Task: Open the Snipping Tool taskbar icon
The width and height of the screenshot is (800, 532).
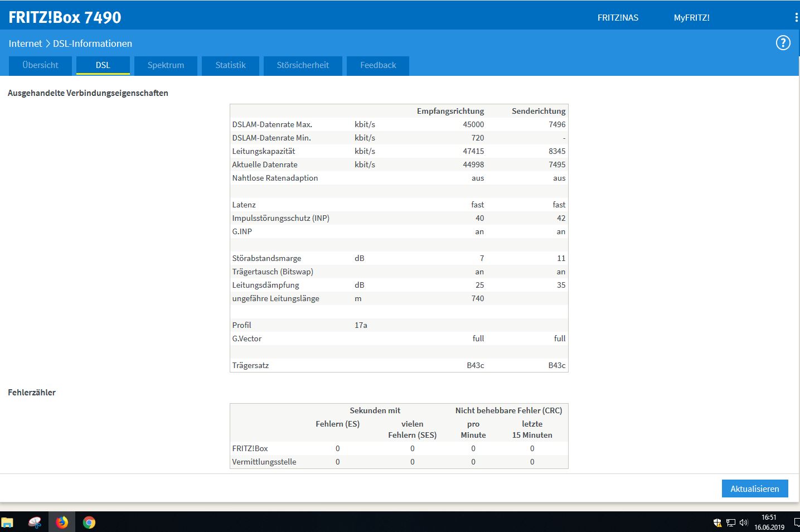Action: pos(35,523)
